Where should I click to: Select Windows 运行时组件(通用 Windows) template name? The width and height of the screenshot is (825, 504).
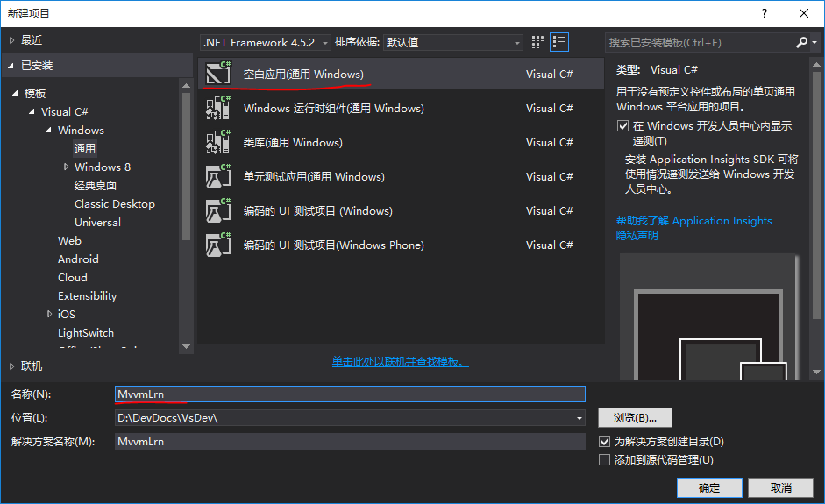pos(333,109)
